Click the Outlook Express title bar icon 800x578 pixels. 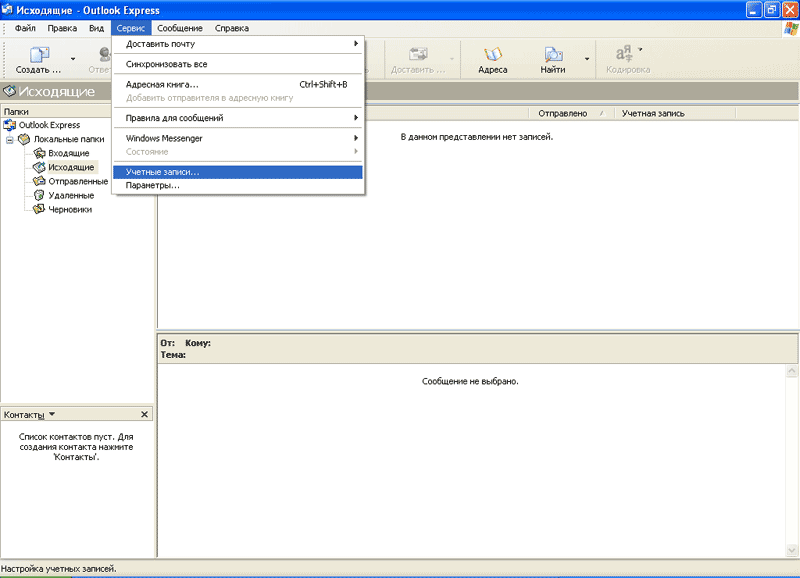[7, 10]
